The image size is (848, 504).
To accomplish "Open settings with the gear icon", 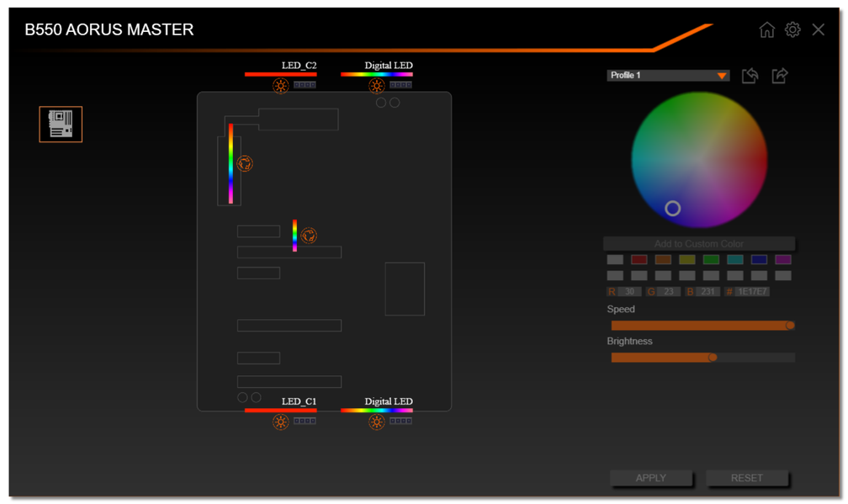I will click(x=792, y=29).
